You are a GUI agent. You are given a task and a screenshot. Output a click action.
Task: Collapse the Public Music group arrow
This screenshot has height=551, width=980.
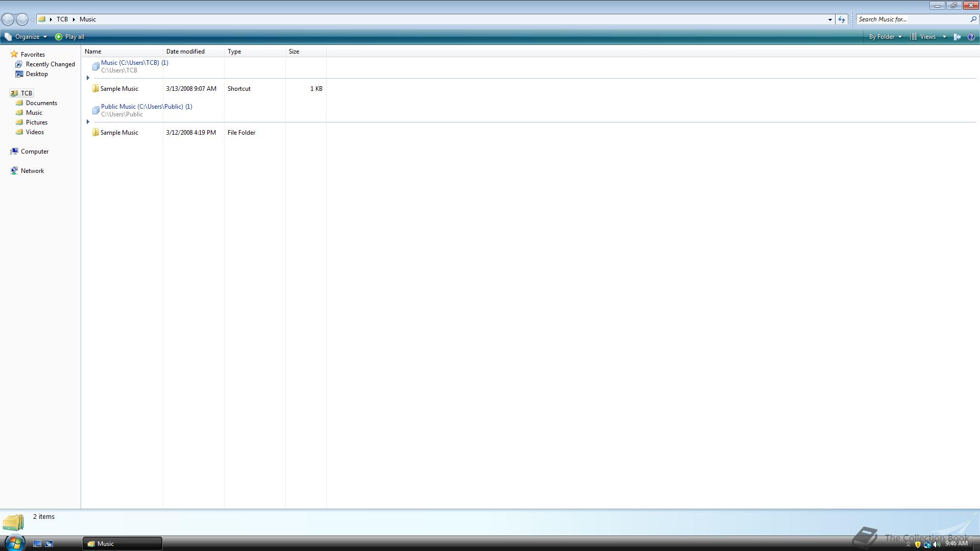click(88, 122)
